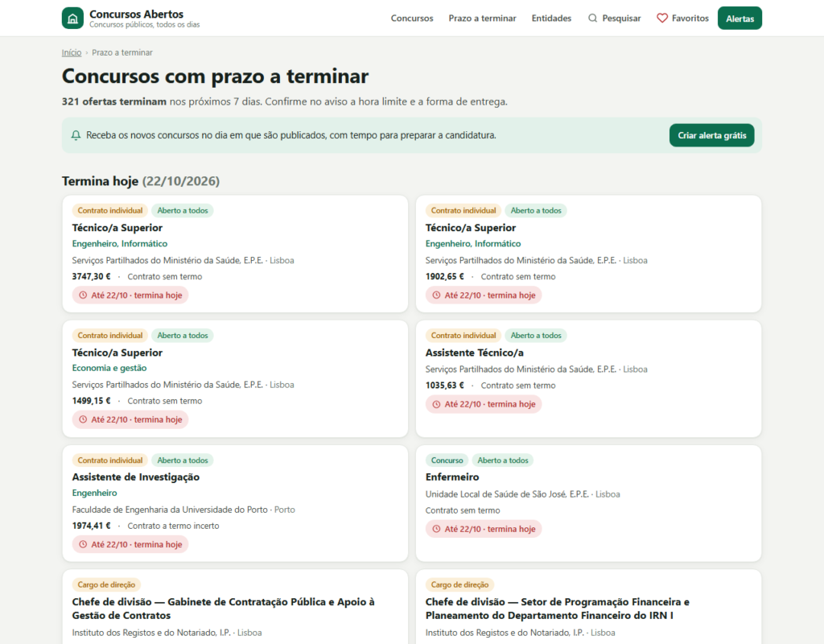
Task: Click the 3747,30 € salary value
Action: click(92, 277)
